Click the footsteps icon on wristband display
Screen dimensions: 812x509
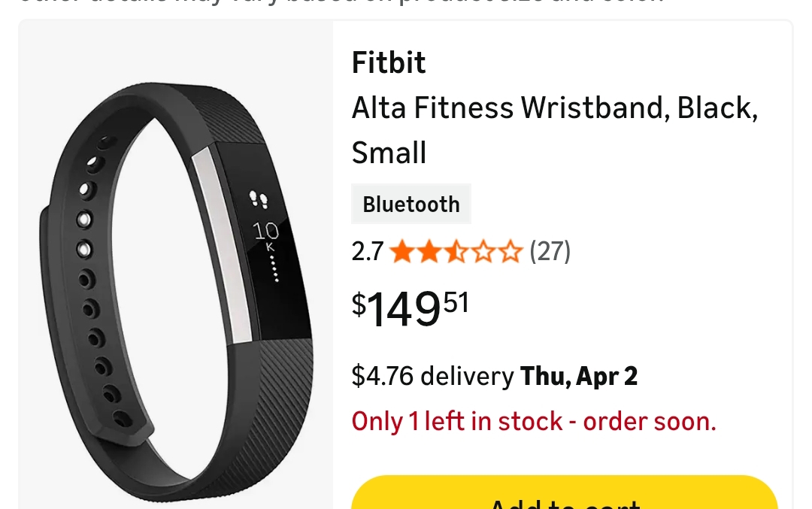[x=259, y=199]
